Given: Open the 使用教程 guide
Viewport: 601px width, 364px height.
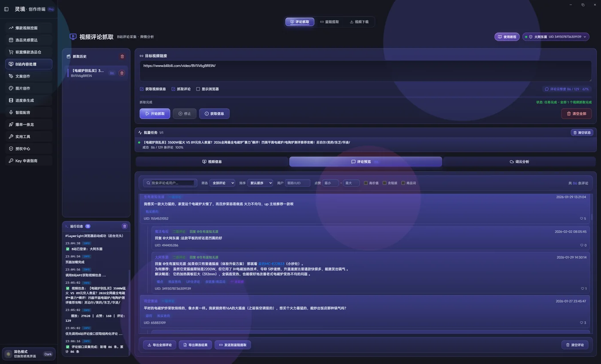Looking at the screenshot, I should [x=507, y=37].
